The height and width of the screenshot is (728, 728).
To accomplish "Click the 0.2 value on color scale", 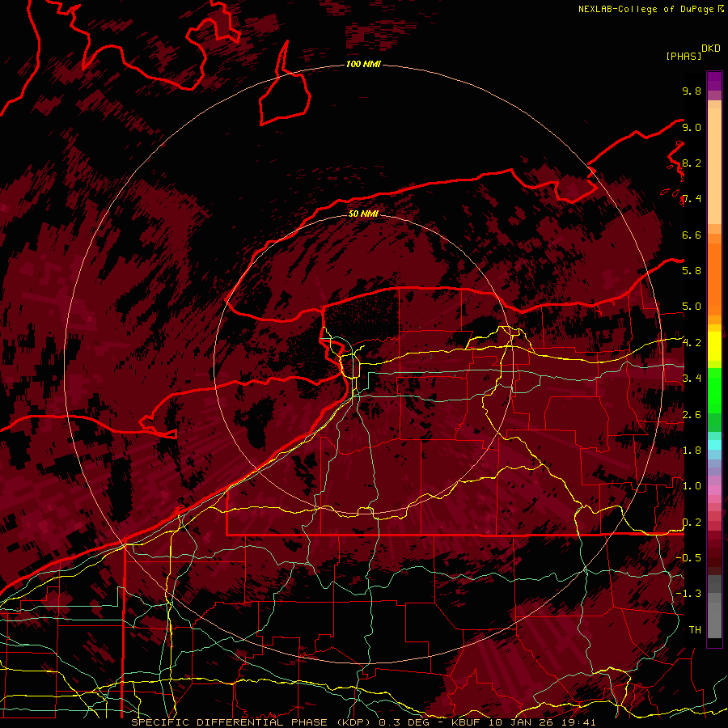I will pos(692,523).
